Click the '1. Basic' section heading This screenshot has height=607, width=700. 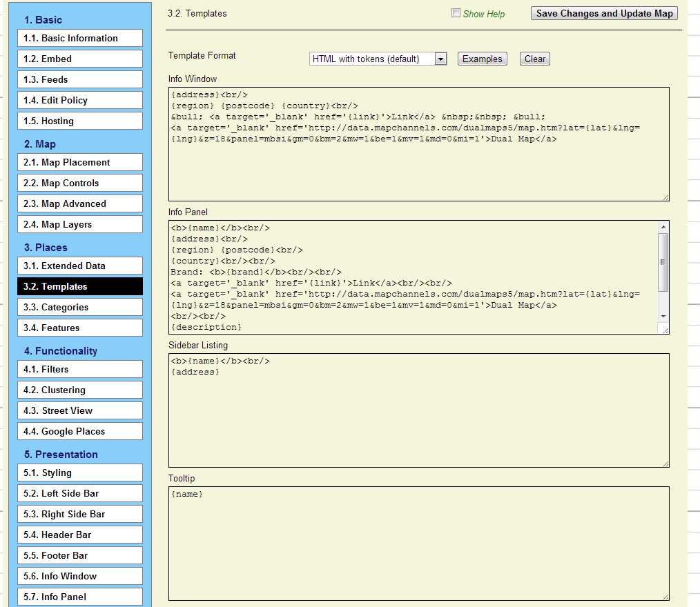43,19
